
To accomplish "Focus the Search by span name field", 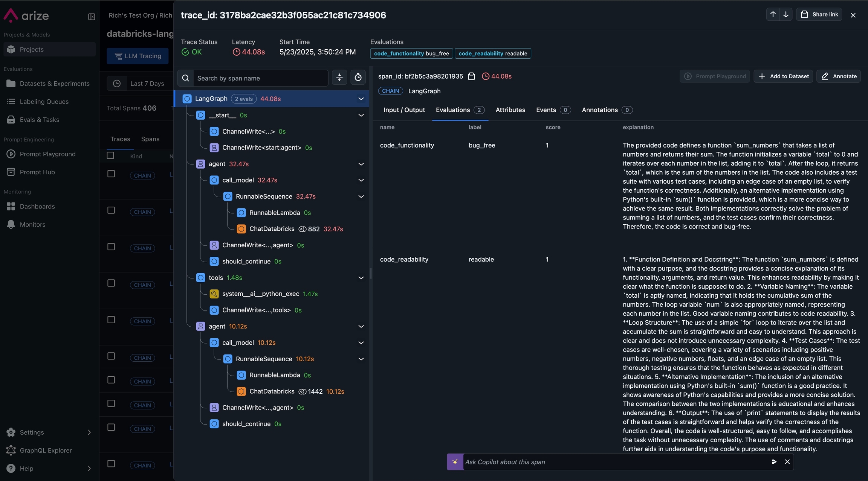I will [x=260, y=78].
